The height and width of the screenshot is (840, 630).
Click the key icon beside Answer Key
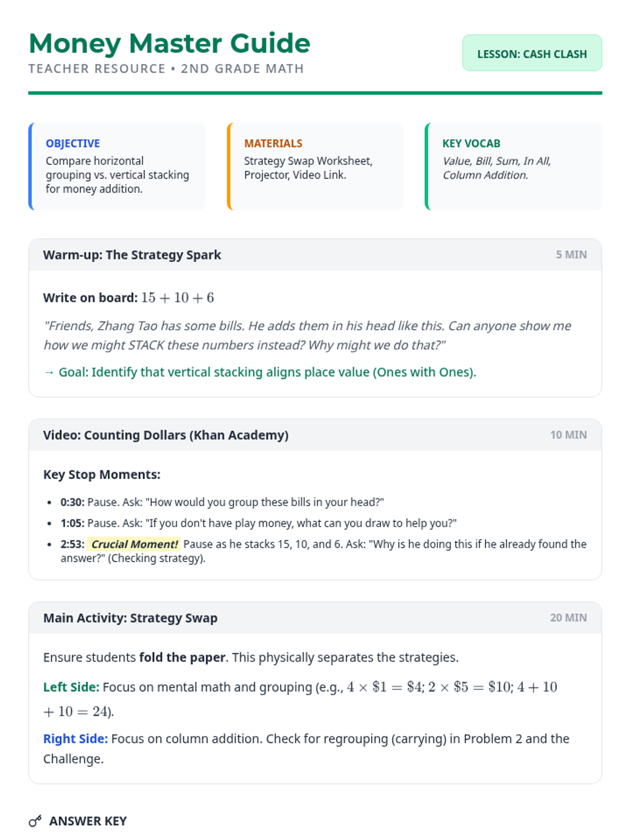point(35,821)
